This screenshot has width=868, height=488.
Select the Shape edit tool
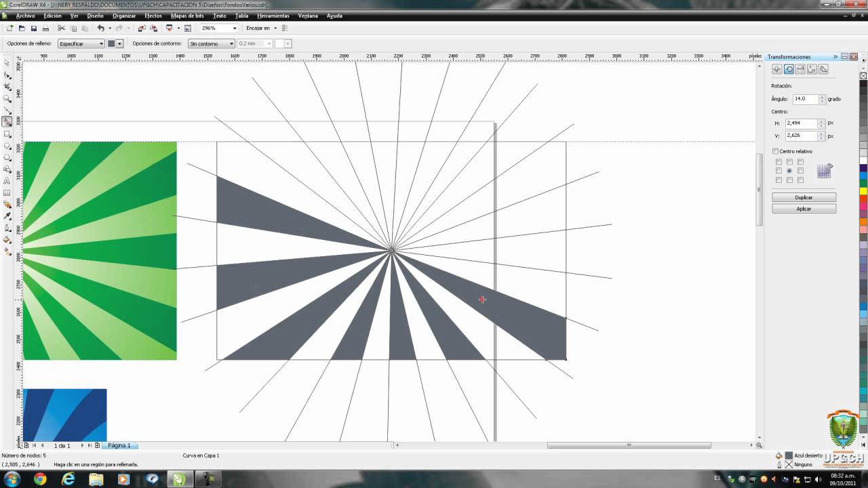[7, 75]
